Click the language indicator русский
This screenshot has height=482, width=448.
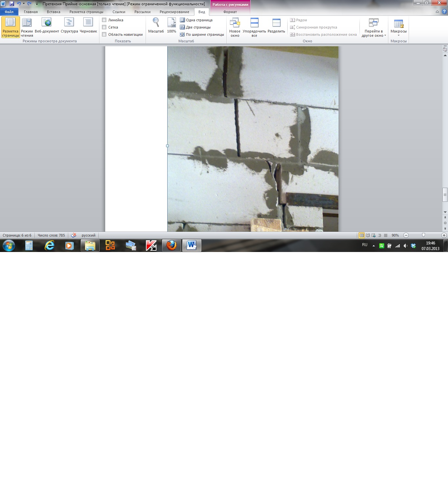(x=89, y=235)
